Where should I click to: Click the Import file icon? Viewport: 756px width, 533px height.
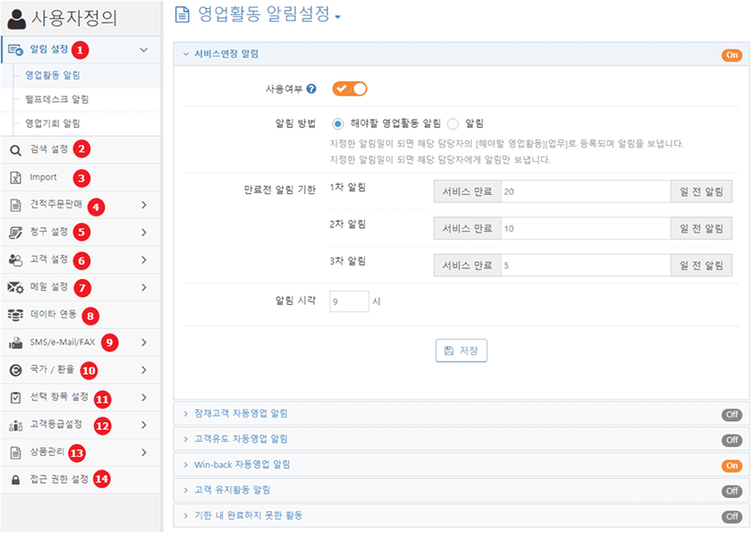[x=15, y=178]
